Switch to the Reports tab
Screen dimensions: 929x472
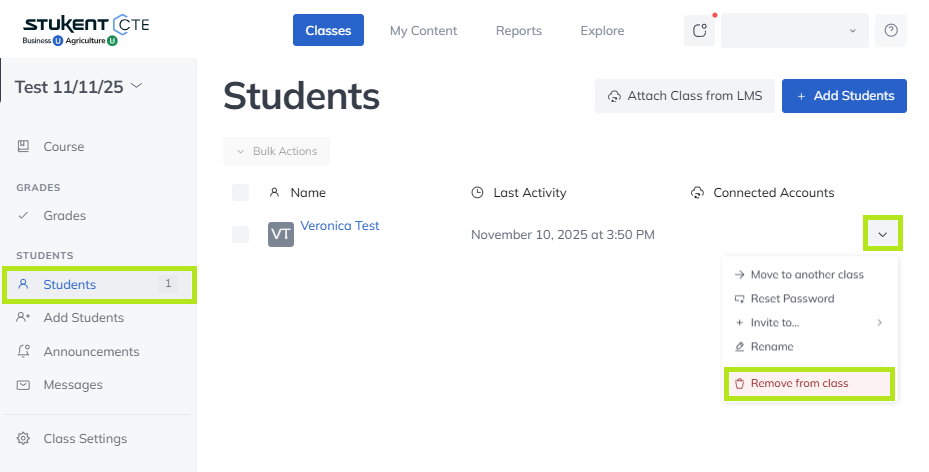[x=518, y=31]
